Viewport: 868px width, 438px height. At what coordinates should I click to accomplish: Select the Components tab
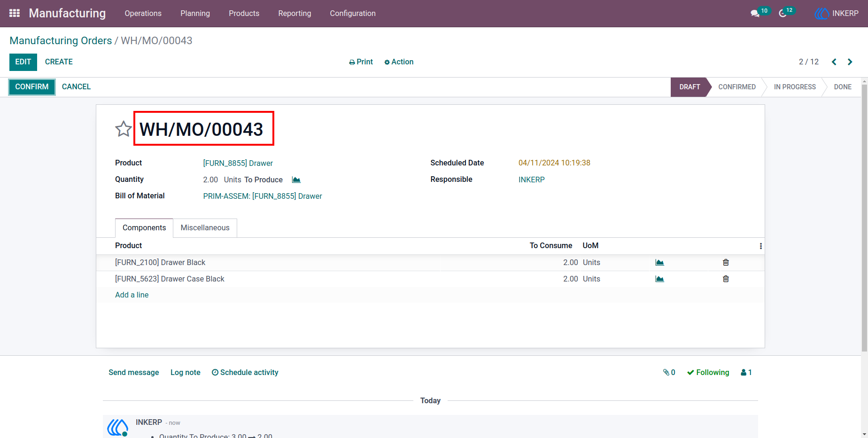[144, 228]
